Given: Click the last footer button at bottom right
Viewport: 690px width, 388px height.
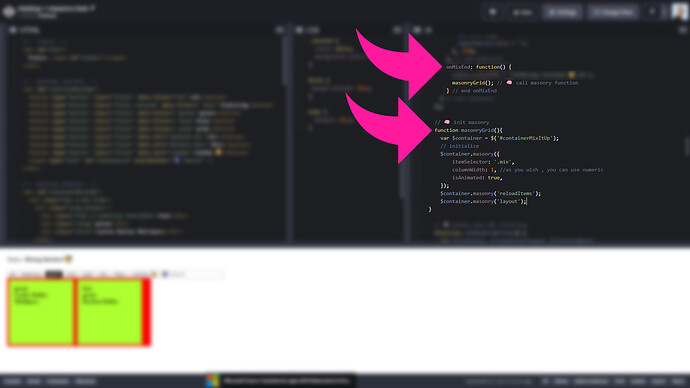Looking at the screenshot, I should pyautogui.click(x=678, y=381).
